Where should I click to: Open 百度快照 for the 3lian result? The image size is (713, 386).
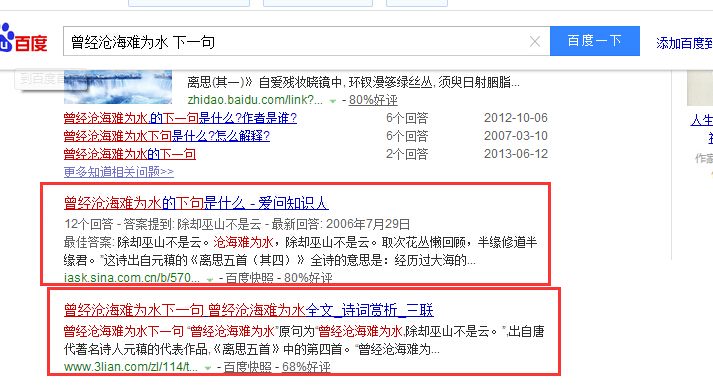247,367
